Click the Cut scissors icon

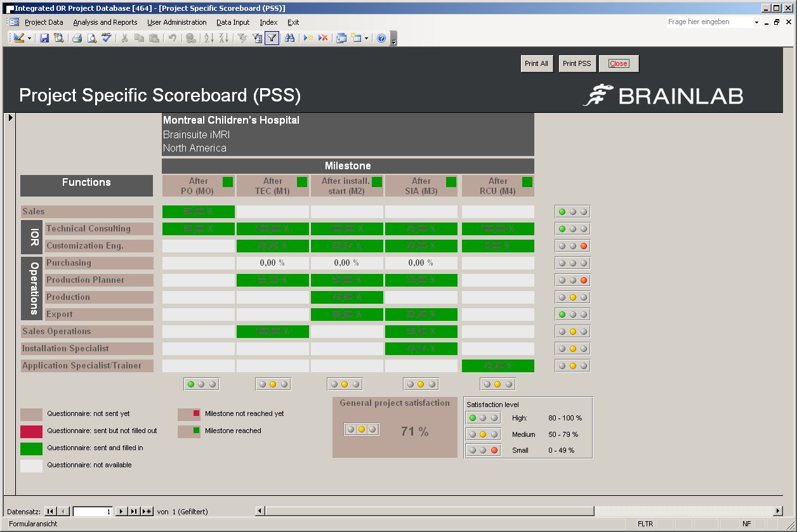(x=124, y=38)
